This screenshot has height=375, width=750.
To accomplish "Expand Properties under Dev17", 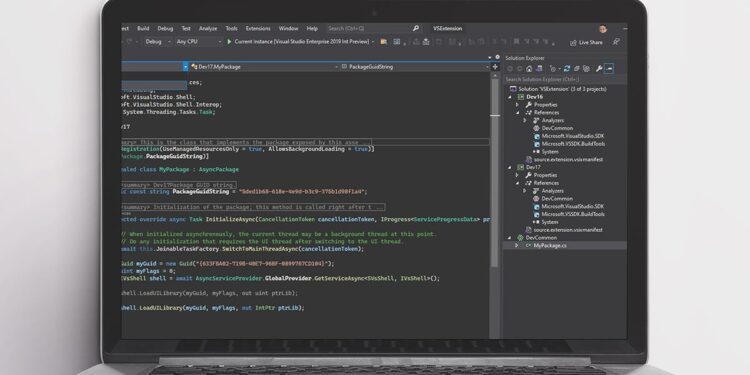I will pyautogui.click(x=517, y=175).
